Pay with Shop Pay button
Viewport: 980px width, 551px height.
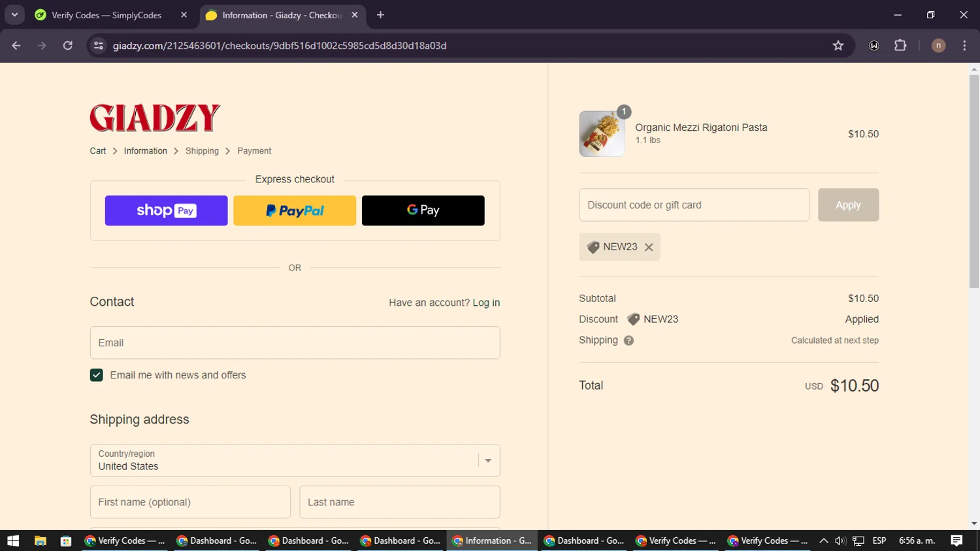pos(167,210)
